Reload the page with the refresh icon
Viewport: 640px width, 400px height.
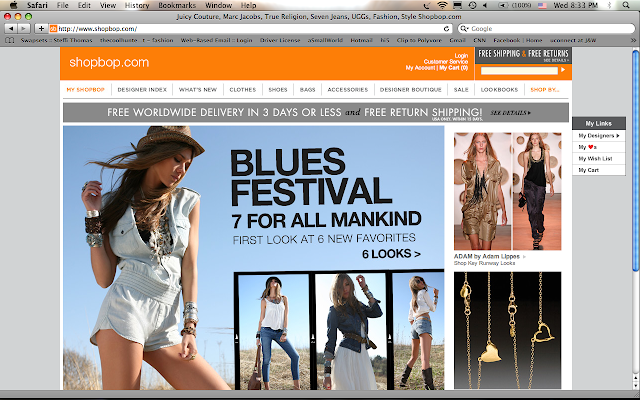pyautogui.click(x=447, y=29)
